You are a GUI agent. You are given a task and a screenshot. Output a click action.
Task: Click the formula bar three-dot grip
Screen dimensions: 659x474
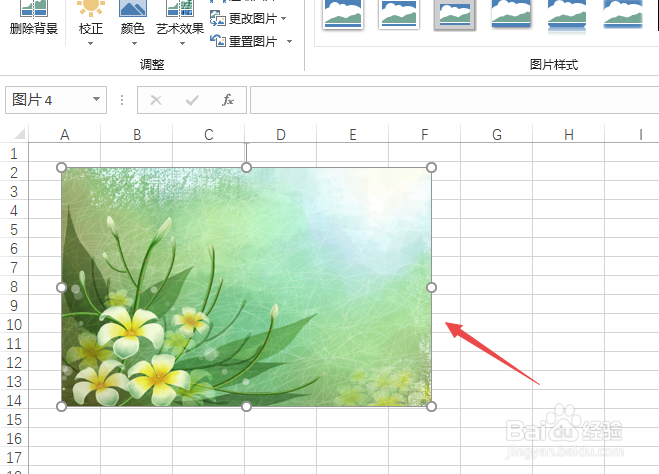tap(122, 100)
